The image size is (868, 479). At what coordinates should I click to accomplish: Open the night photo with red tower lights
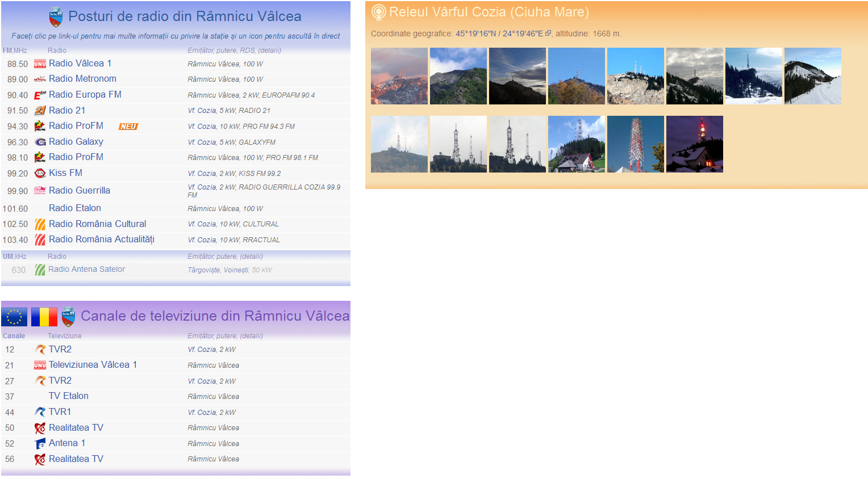[x=695, y=144]
